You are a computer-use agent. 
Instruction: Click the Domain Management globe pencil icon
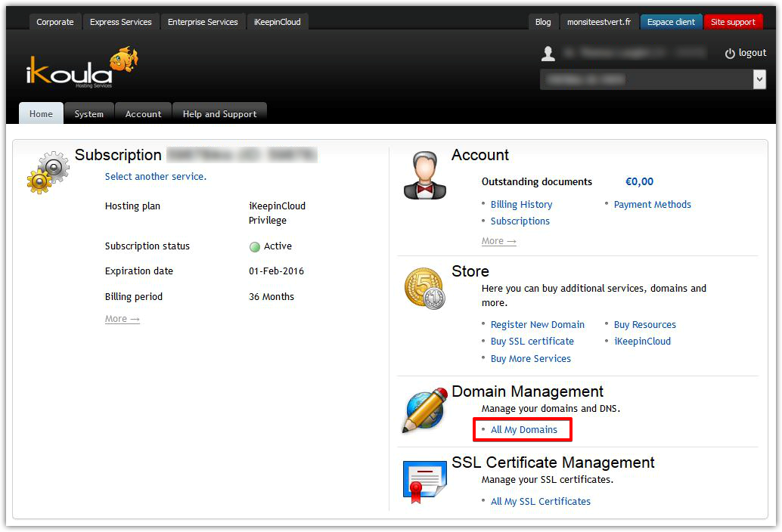click(424, 410)
